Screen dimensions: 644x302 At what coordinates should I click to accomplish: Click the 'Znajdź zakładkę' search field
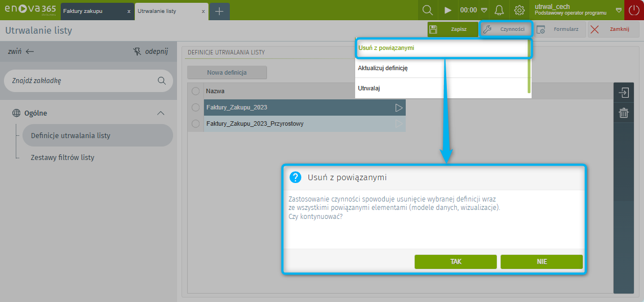[x=81, y=81]
